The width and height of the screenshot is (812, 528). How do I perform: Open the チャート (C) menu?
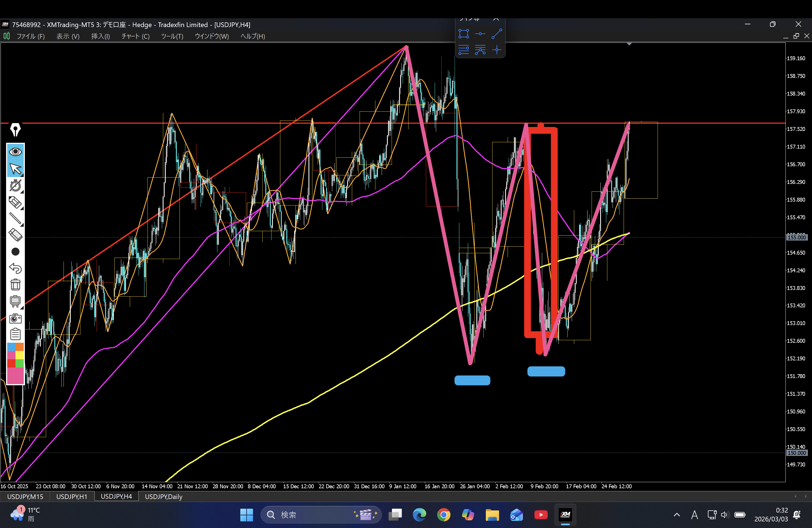click(135, 36)
